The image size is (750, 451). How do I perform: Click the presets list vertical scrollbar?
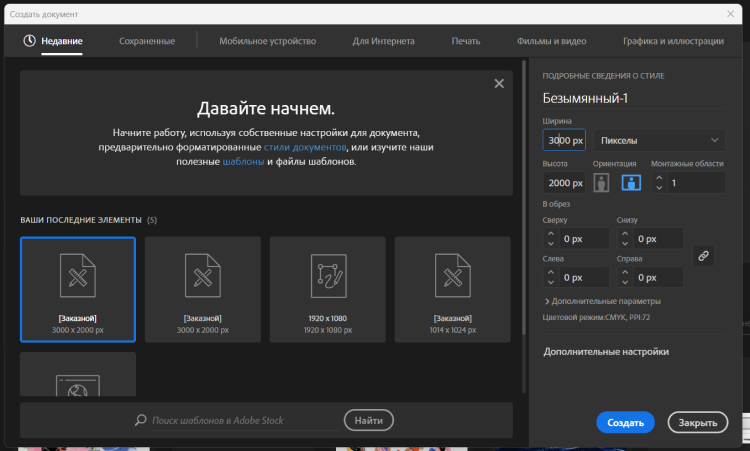click(524, 198)
